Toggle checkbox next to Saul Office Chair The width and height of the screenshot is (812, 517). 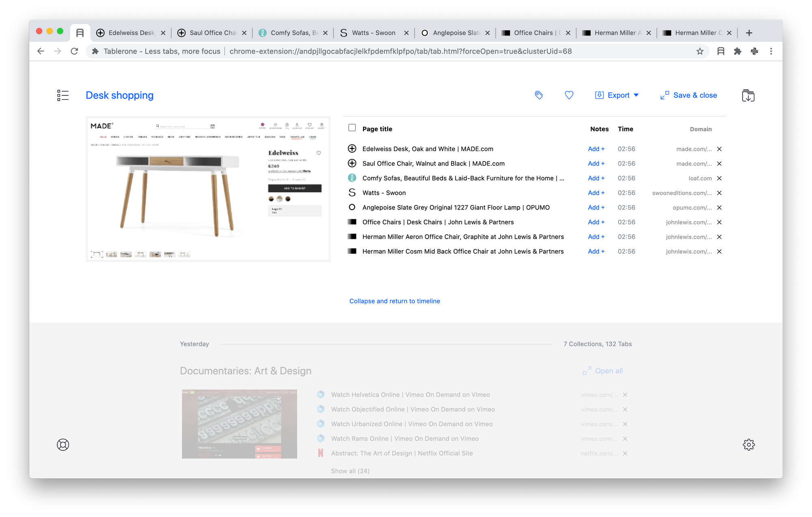click(352, 163)
